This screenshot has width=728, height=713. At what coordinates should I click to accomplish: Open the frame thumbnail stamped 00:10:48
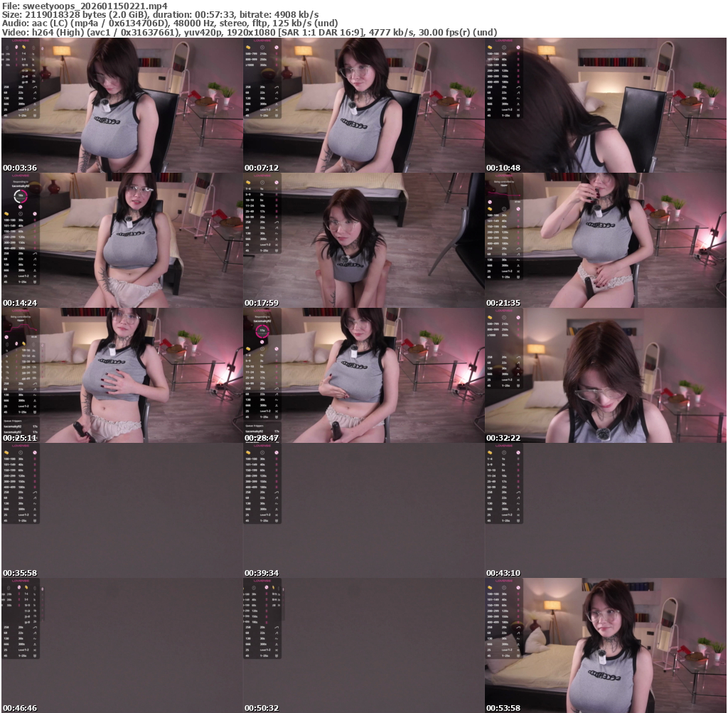[x=606, y=105]
